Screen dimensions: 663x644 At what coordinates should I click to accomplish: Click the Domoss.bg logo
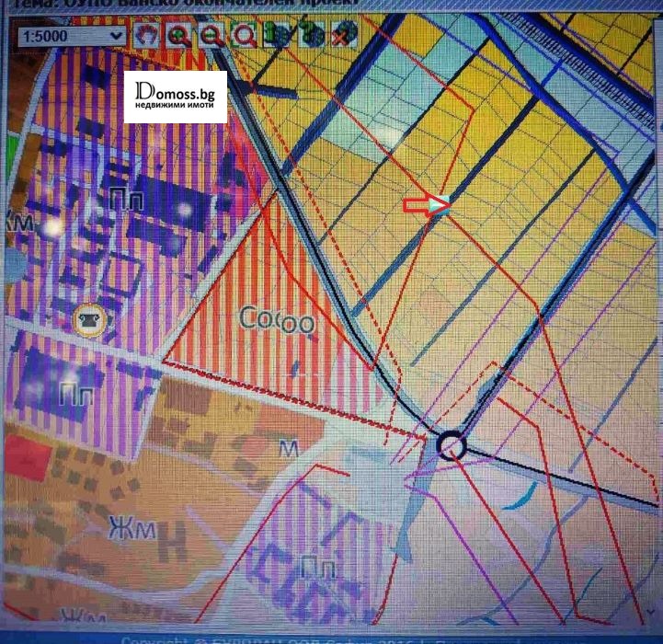pyautogui.click(x=176, y=97)
